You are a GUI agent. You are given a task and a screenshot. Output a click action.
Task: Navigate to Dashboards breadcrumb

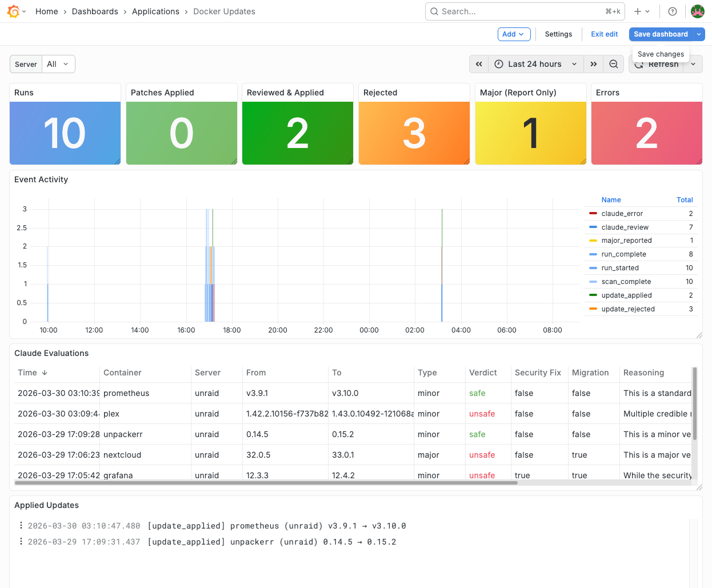point(95,11)
